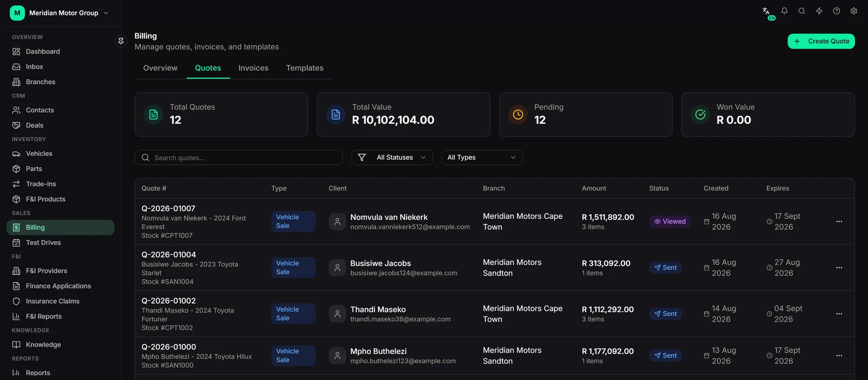Switch to Overview tab
Viewport: 868px width, 380px height.
click(x=160, y=68)
